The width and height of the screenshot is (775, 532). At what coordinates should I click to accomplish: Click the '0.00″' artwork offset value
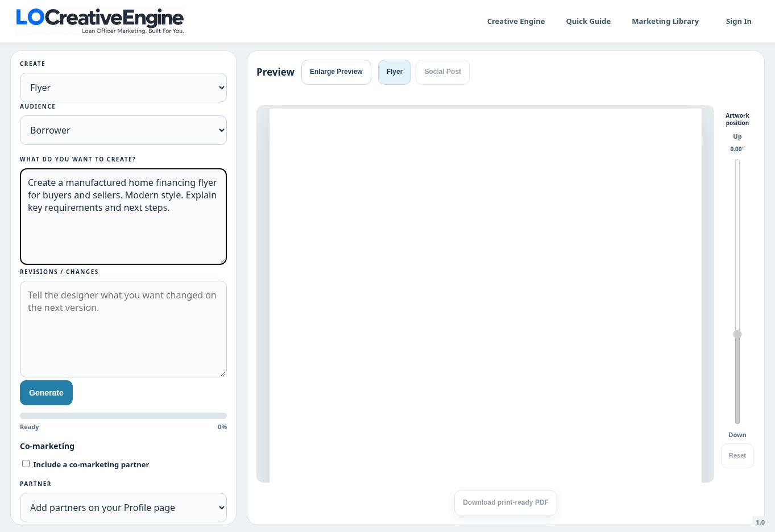tap(737, 149)
